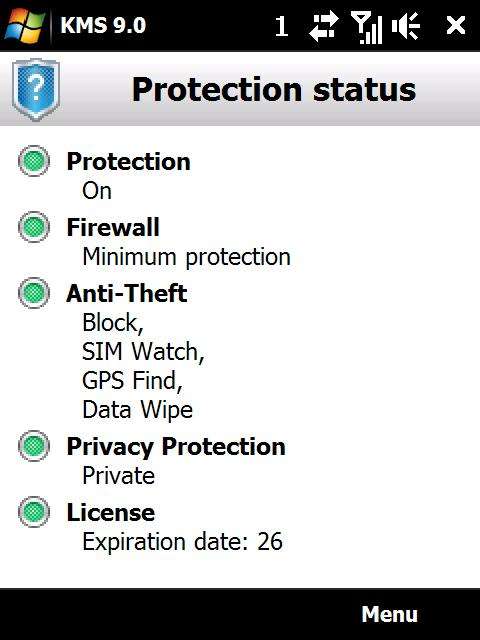This screenshot has height=640, width=480.
Task: Open the Firewall settings entry
Action: click(113, 227)
